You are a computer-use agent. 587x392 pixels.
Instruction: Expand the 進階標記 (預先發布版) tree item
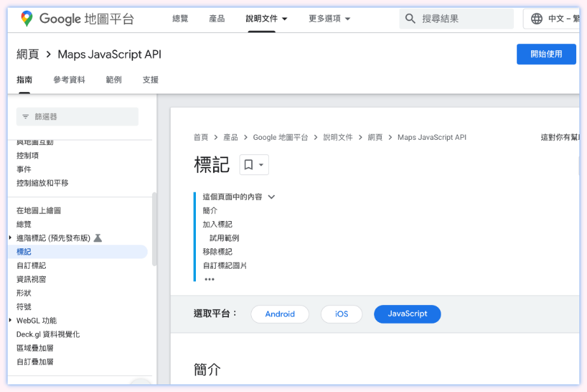(x=10, y=238)
